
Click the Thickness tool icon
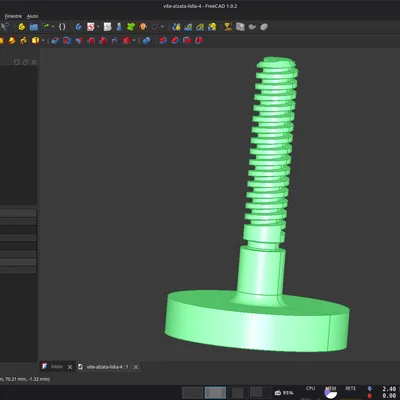(199, 41)
